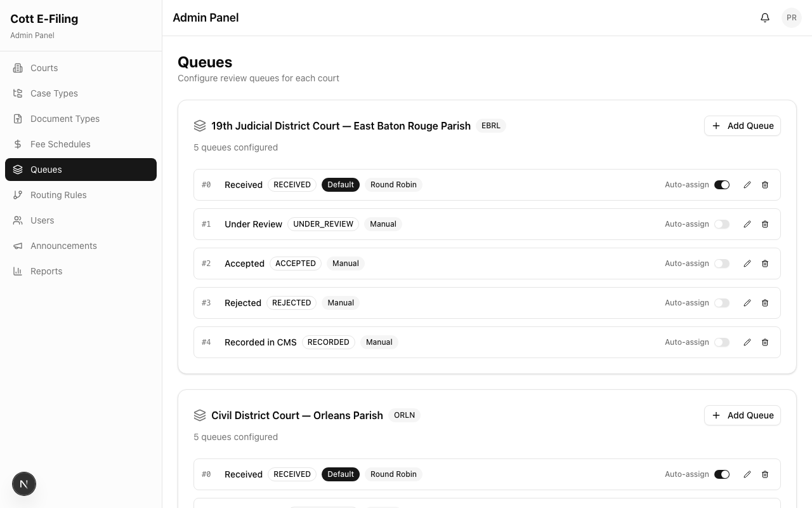This screenshot has width=812, height=508.
Task: Disable auto-assign for East Baton Rouge Received queue
Action: click(722, 185)
